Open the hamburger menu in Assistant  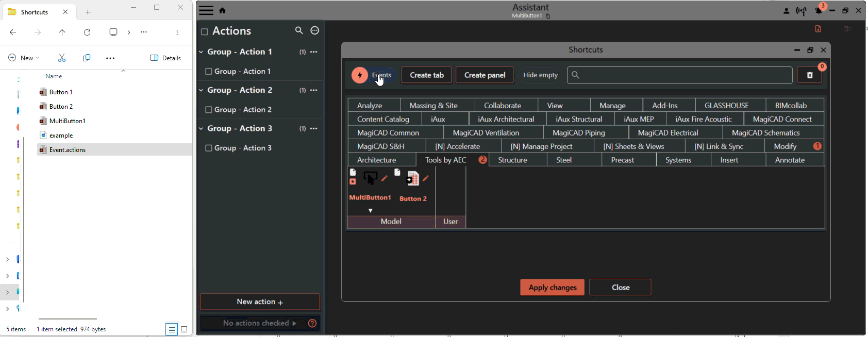pos(206,10)
